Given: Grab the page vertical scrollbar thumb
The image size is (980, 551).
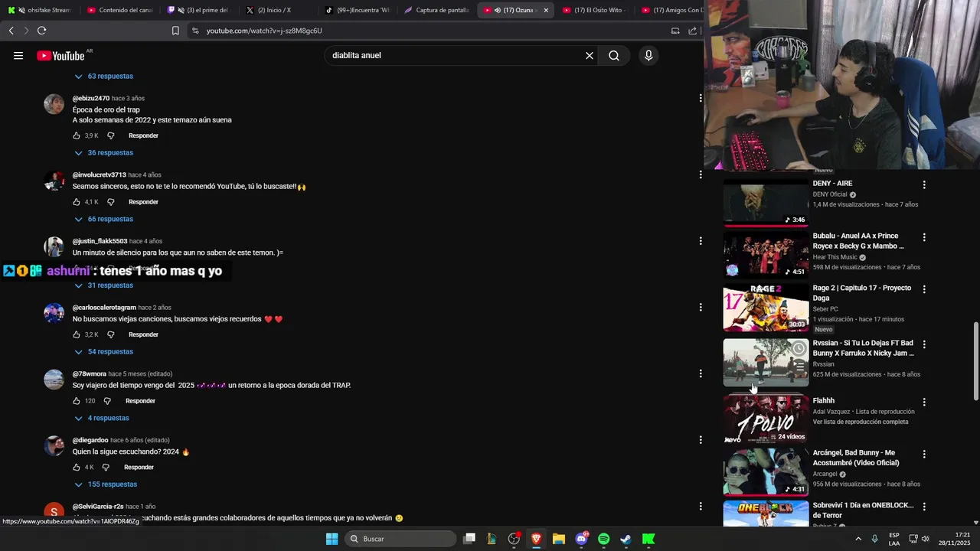Looking at the screenshot, I should point(975,360).
